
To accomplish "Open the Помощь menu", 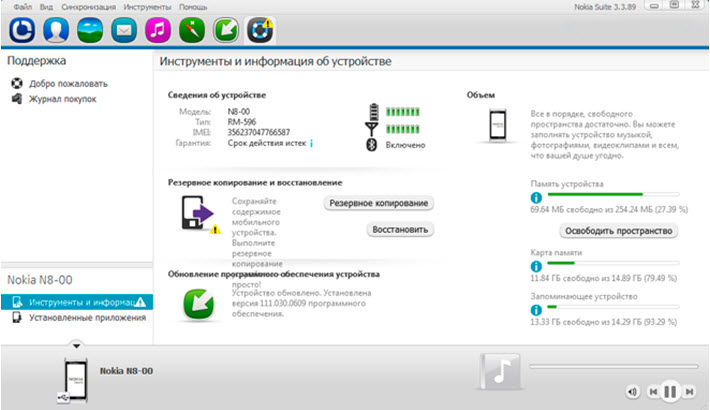I will (193, 7).
